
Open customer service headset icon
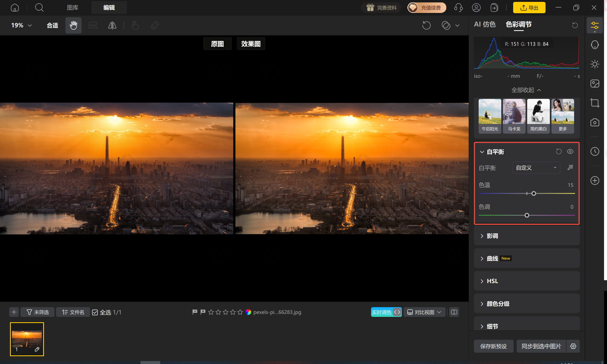[458, 8]
